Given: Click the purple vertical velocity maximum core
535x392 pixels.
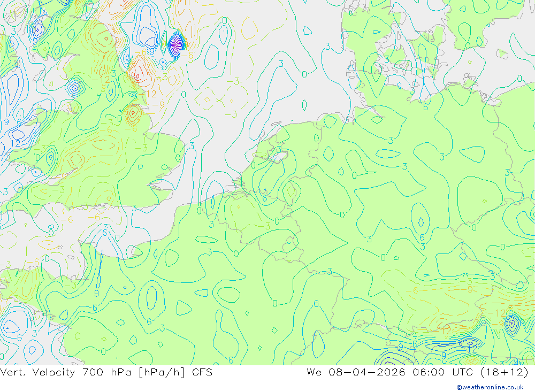Looking at the screenshot, I should [176, 44].
